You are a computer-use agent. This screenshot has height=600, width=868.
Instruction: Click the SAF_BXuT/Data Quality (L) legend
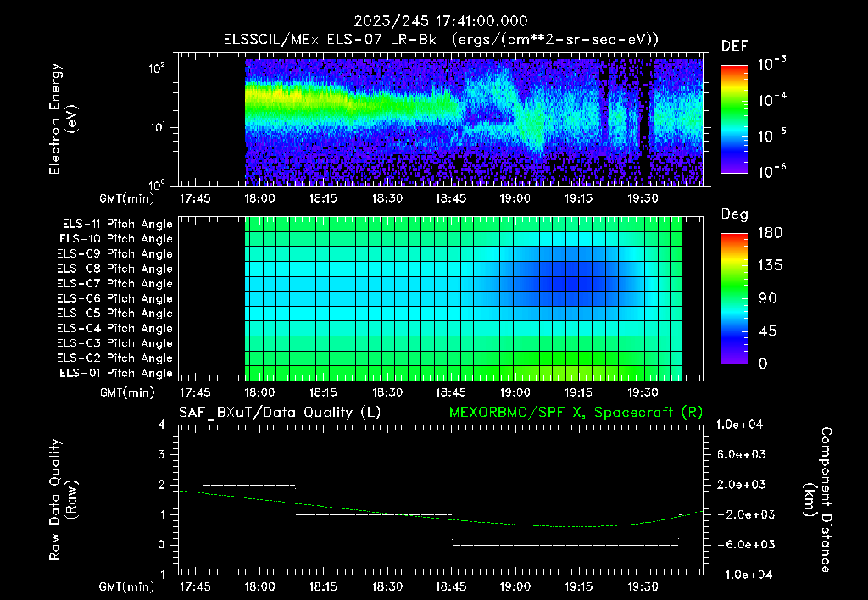[x=280, y=413]
